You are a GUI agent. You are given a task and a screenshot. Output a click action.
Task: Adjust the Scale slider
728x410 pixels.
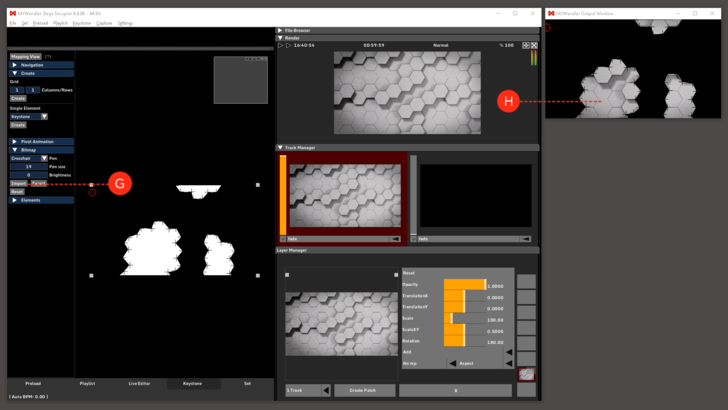click(x=465, y=319)
